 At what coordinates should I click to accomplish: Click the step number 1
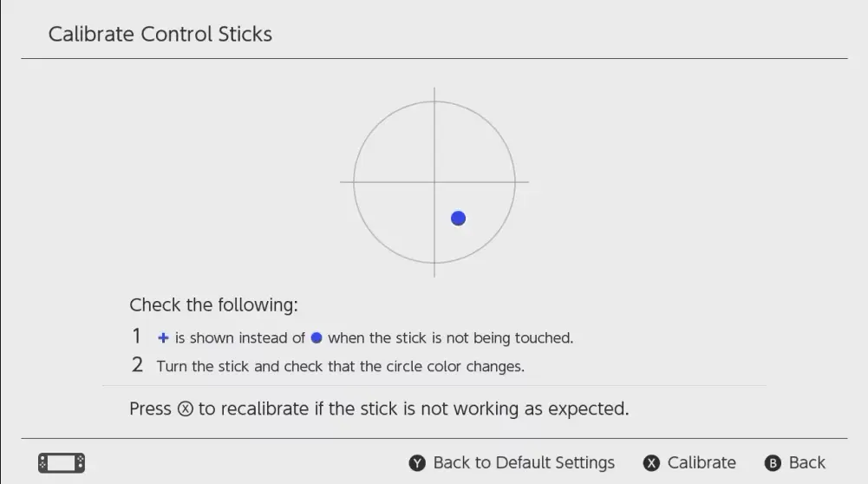[137, 337]
